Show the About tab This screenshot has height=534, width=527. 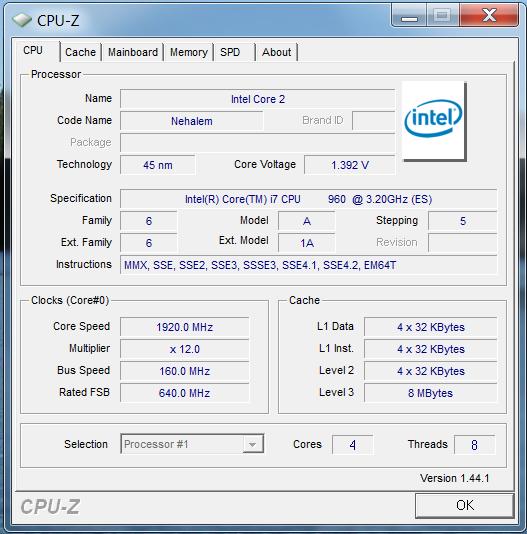pos(277,52)
